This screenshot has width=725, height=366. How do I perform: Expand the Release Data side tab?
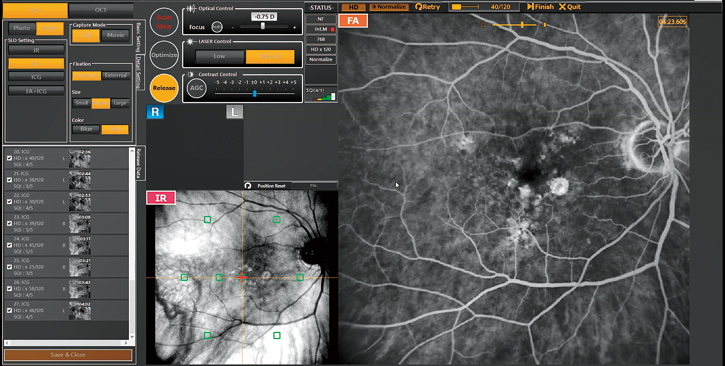(x=138, y=164)
